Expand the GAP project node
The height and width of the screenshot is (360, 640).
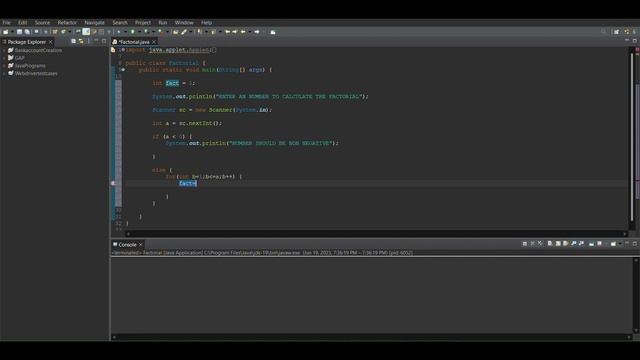tap(4, 58)
